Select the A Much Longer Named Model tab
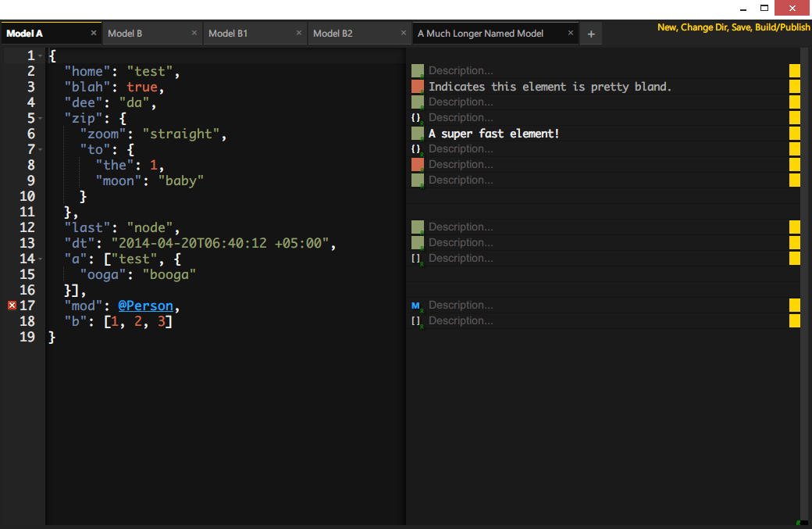This screenshot has height=529, width=812. (x=495, y=34)
